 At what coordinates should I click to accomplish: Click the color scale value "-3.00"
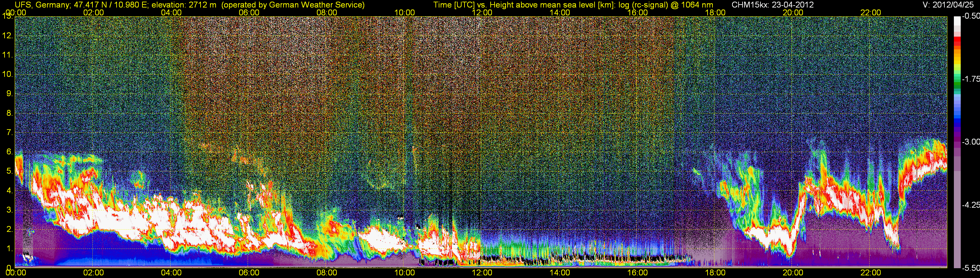(x=971, y=142)
